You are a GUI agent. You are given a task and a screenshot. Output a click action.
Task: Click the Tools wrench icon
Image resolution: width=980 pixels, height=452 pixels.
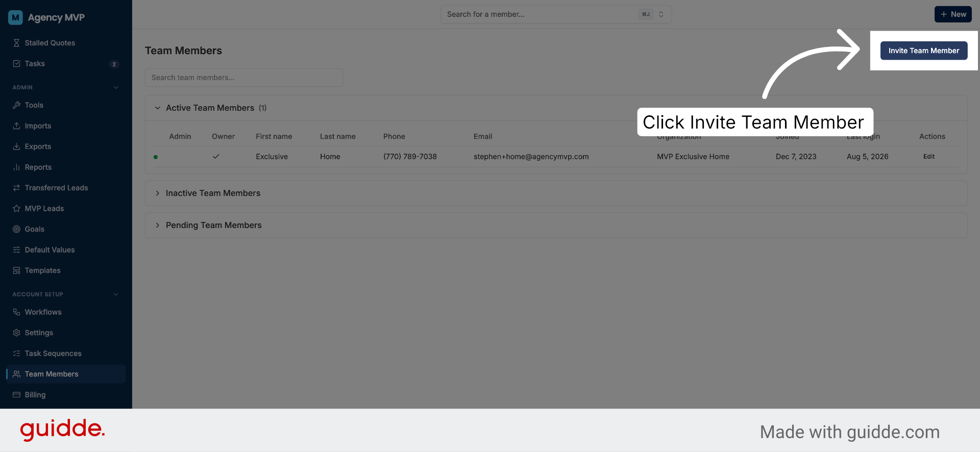click(x=16, y=105)
